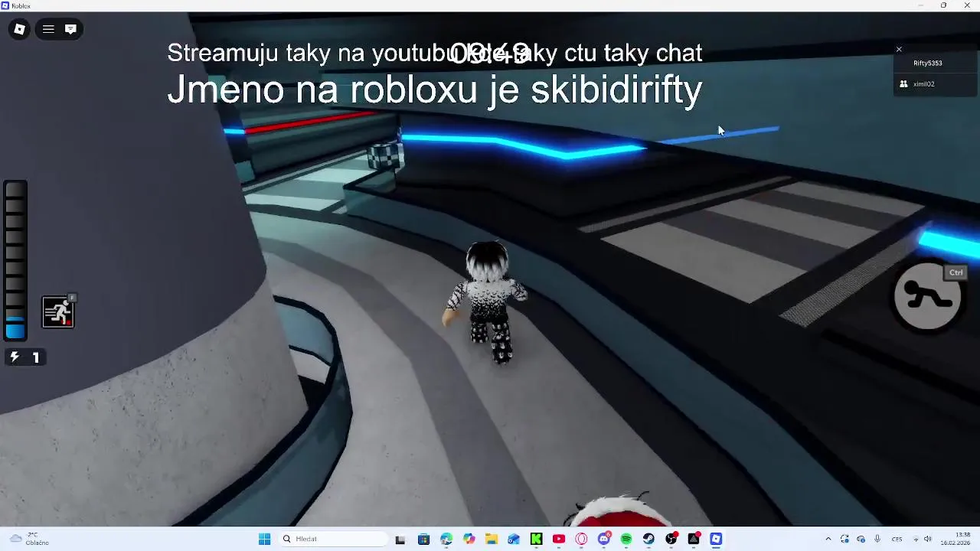Click the sync status tray icon
The height and width of the screenshot is (551, 980).
point(844,540)
